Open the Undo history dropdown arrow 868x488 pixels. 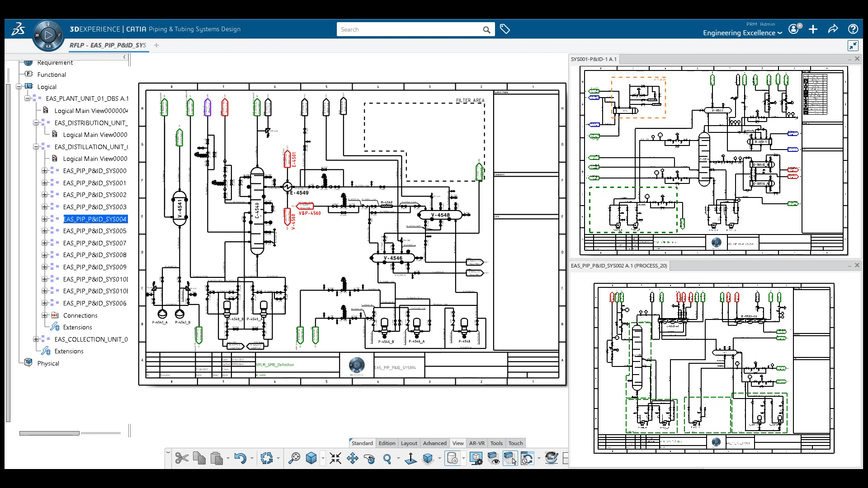[x=252, y=458]
